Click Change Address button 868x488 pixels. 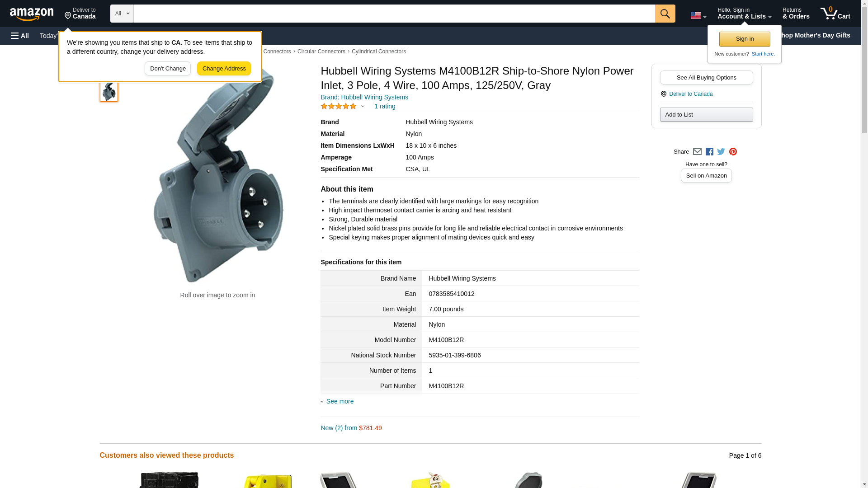coord(224,69)
